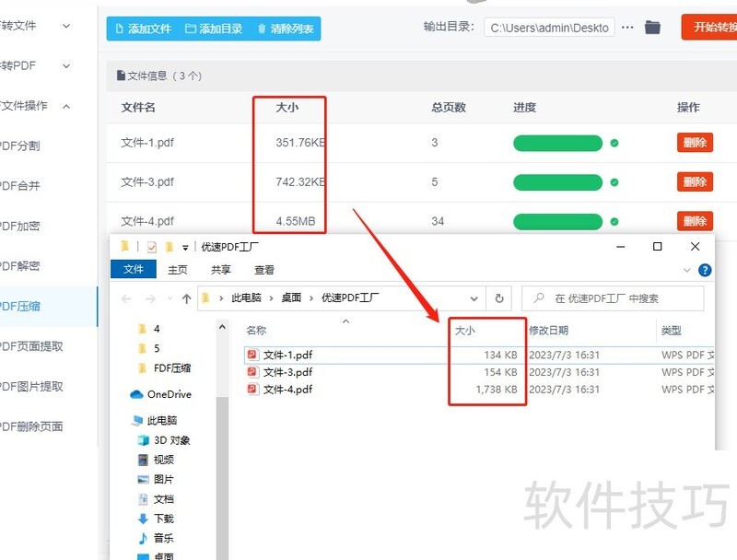Viewport: 737px width, 560px height.
Task: Open quick access toolbar customize dropdown
Action: 185,247
